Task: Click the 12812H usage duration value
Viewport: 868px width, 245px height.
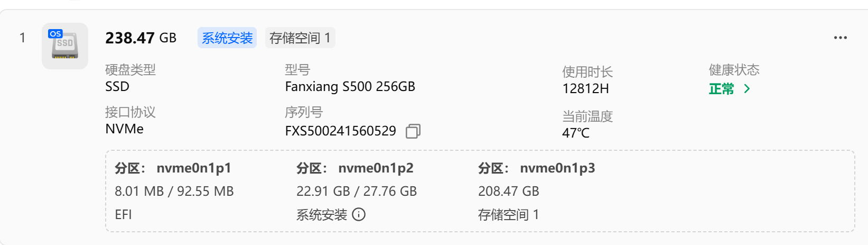Action: point(585,89)
